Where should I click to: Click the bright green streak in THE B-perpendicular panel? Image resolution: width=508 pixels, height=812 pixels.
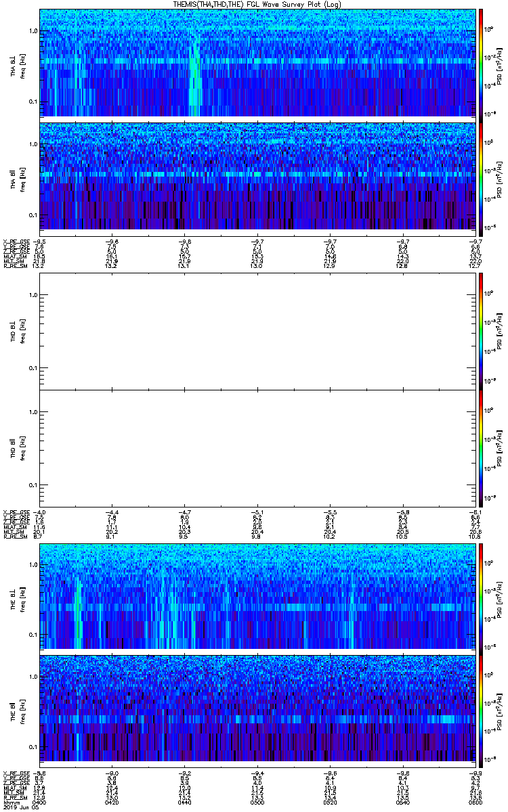[79, 612]
